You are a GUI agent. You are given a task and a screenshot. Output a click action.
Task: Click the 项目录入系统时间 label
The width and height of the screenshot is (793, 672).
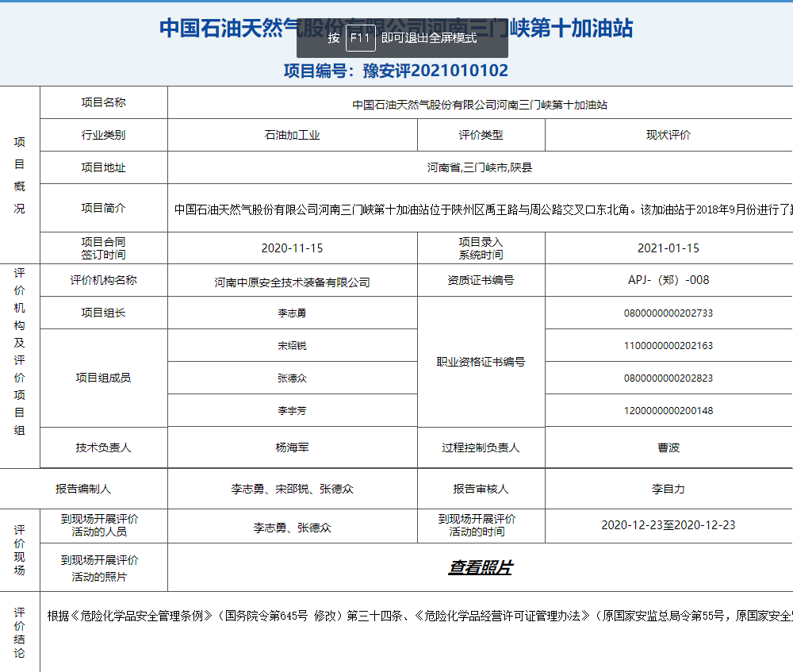481,248
